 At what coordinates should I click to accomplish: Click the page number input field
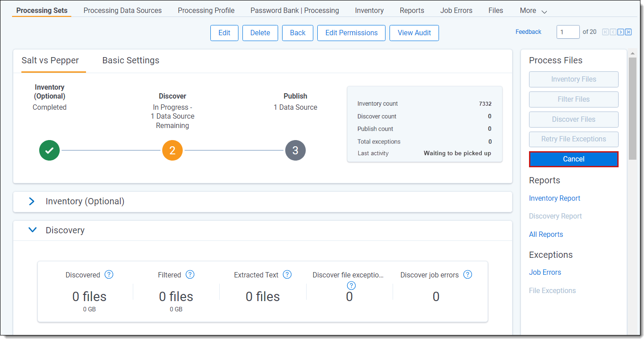[568, 32]
